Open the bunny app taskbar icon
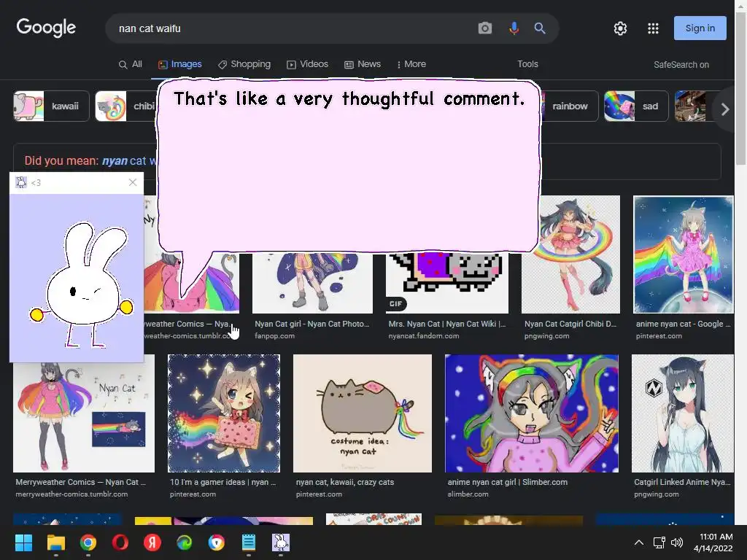Screen dimensions: 747x560 click(281, 542)
